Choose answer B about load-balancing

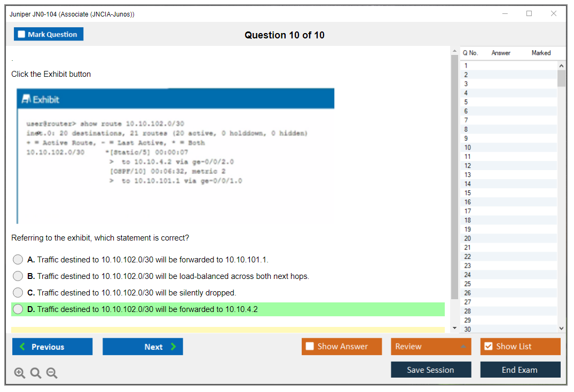(18, 276)
